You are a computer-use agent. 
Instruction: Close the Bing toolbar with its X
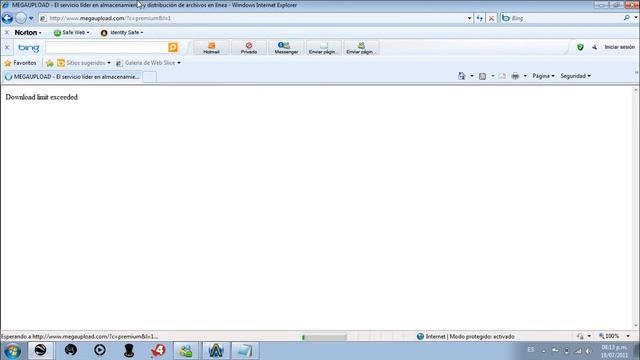[x=7, y=47]
